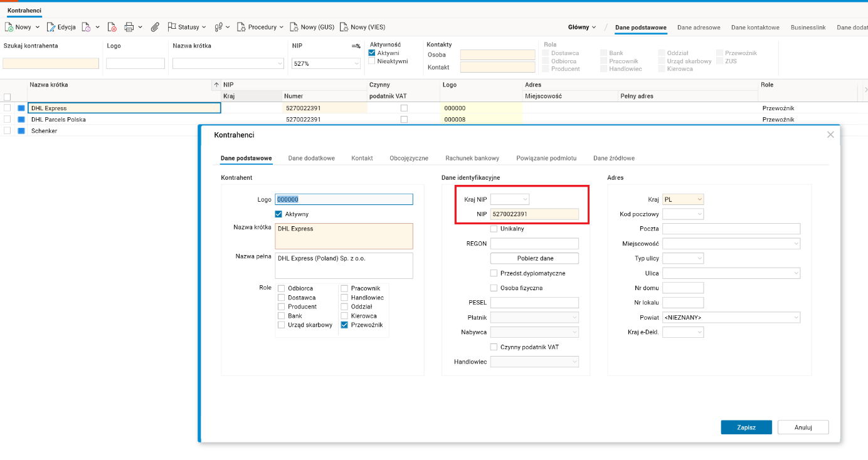Click the REGON input field
868x460 pixels.
point(534,243)
